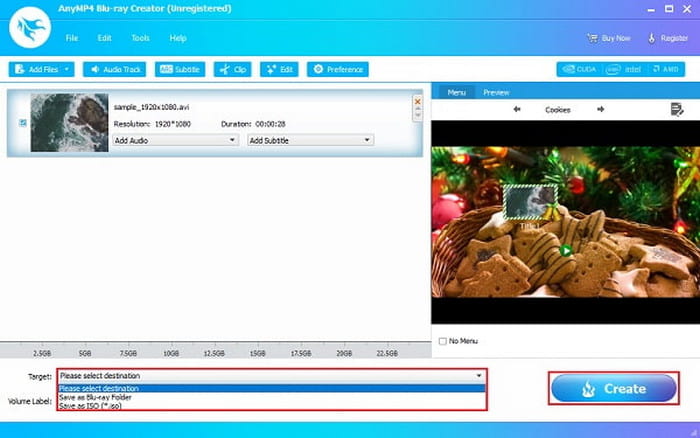The width and height of the screenshot is (700, 438).
Task: Enable the No Menu checkbox
Action: pyautogui.click(x=443, y=341)
